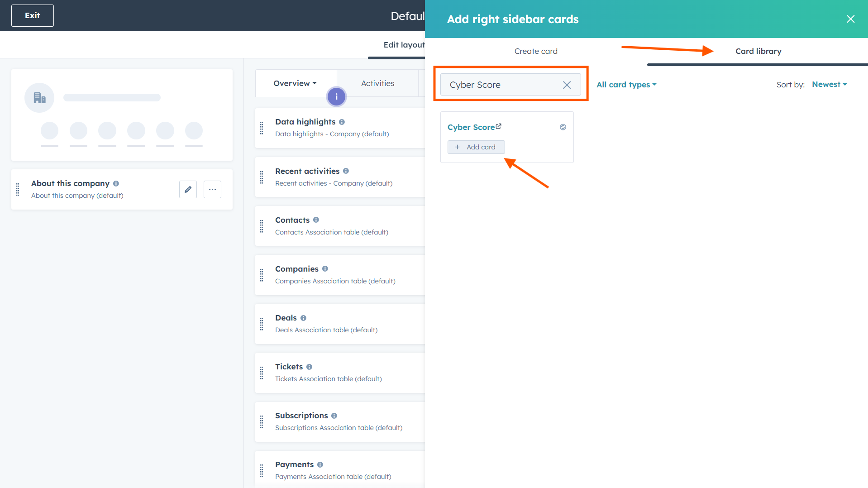868x488 pixels.
Task: Clear the Cyber Score search text
Action: pyautogui.click(x=567, y=85)
